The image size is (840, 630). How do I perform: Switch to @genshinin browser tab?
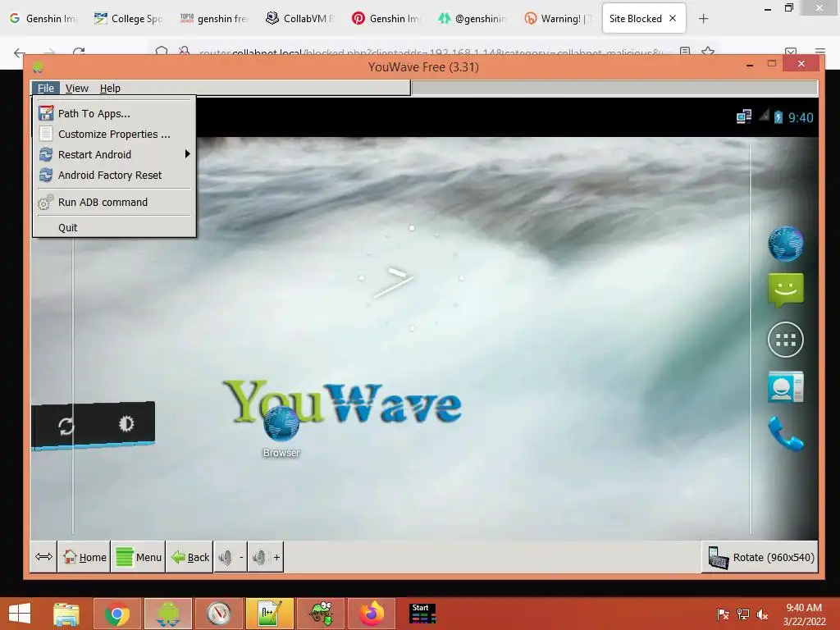click(472, 18)
